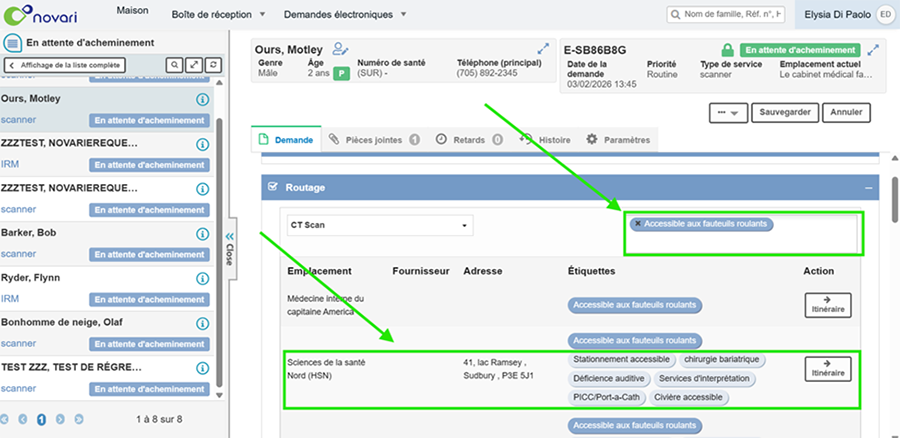Click the Civière accessible tag
Screen dimensions: 900x438
coord(688,397)
